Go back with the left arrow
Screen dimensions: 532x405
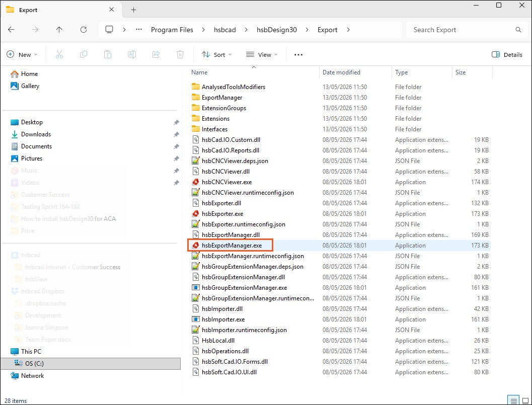[x=11, y=30]
